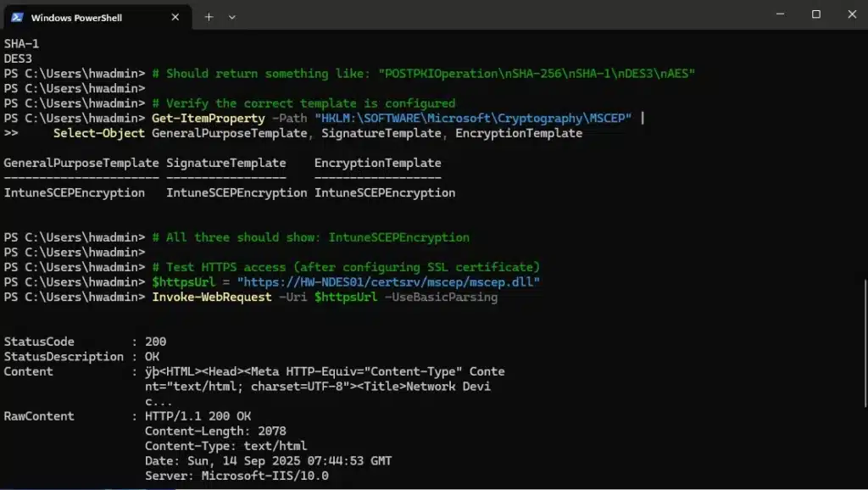
Task: Maximize the terminal window
Action: point(816,14)
